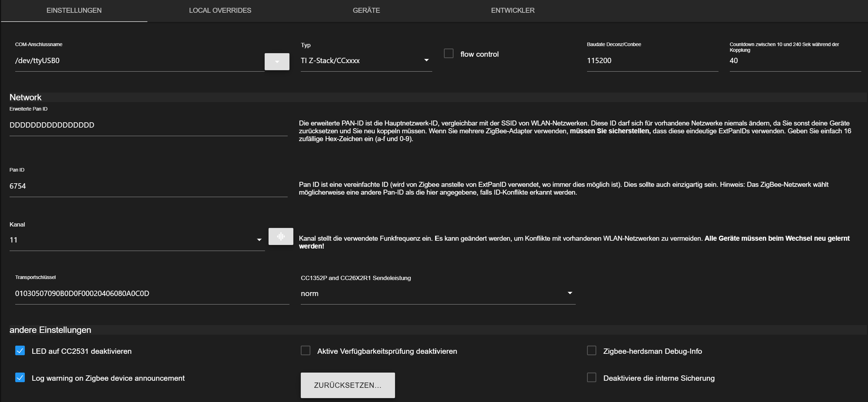This screenshot has height=402, width=868.
Task: Enable Aktive Verfügbarkeitsprüfung deaktivieren checkbox
Action: [x=305, y=351]
